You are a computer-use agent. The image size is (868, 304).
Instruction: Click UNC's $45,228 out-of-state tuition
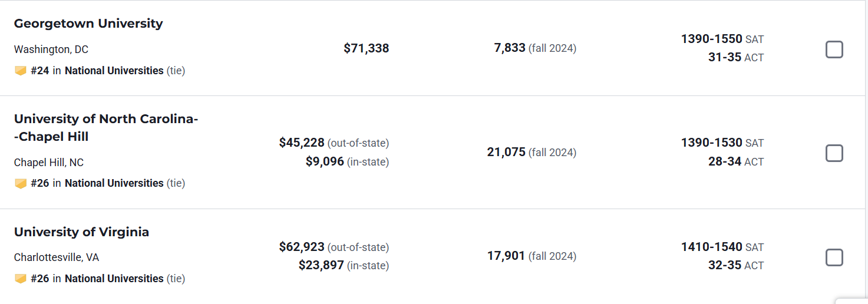click(302, 143)
